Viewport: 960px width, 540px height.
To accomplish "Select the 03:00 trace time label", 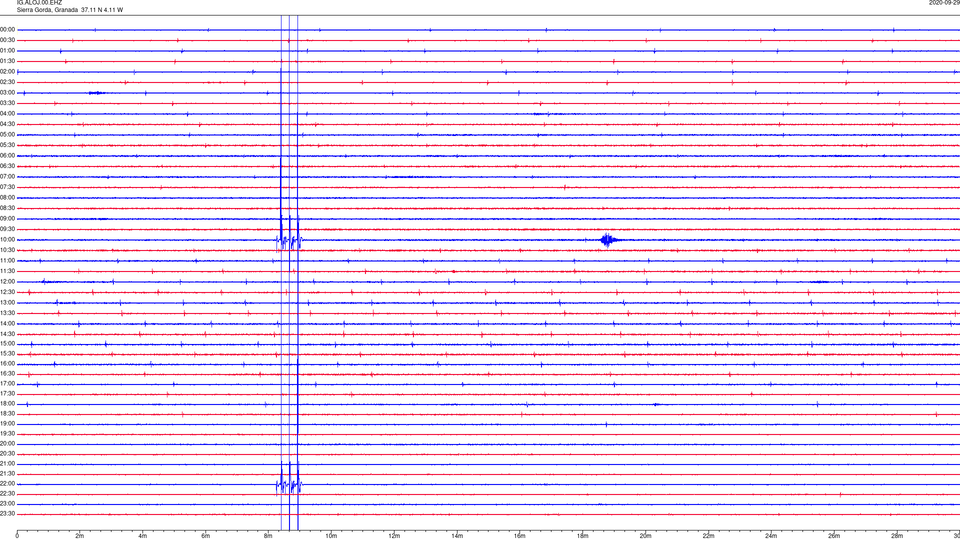I will [x=7, y=92].
